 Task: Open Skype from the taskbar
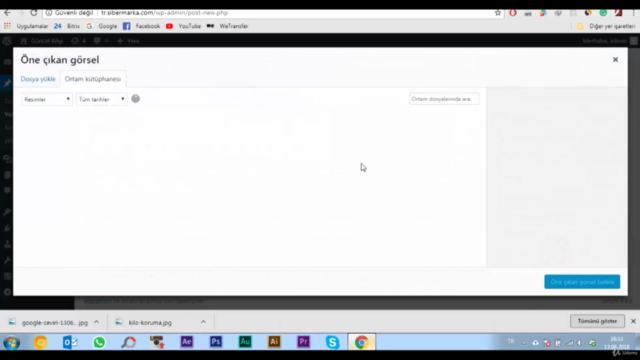(332, 342)
